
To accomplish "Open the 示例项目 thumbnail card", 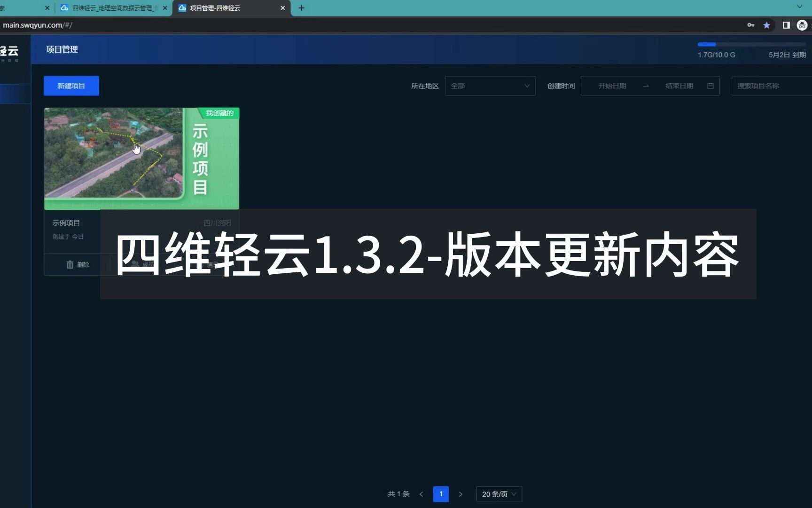I will pyautogui.click(x=141, y=159).
